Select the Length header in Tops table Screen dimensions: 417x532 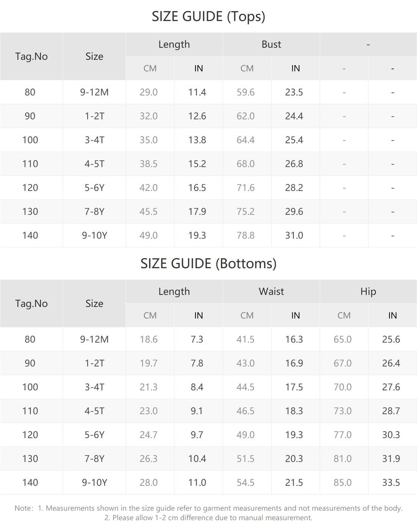[x=174, y=44]
